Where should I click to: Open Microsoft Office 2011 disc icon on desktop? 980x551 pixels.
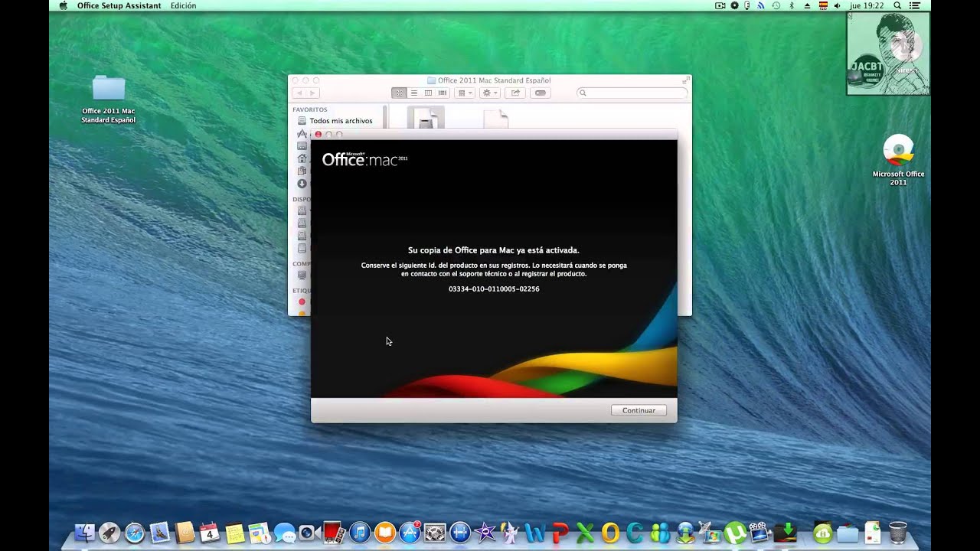coord(898,160)
